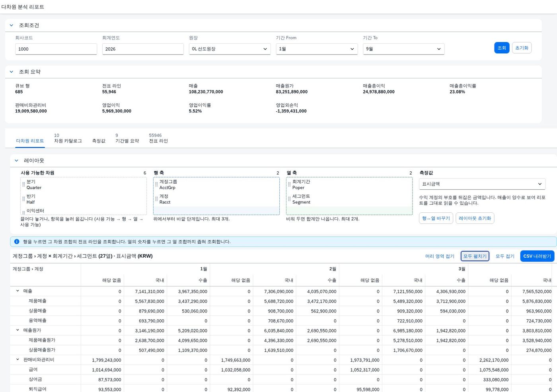Image resolution: width=557 pixels, height=392 pixels.
Task: Open the 원장 ledger dropdown
Action: [x=230, y=49]
